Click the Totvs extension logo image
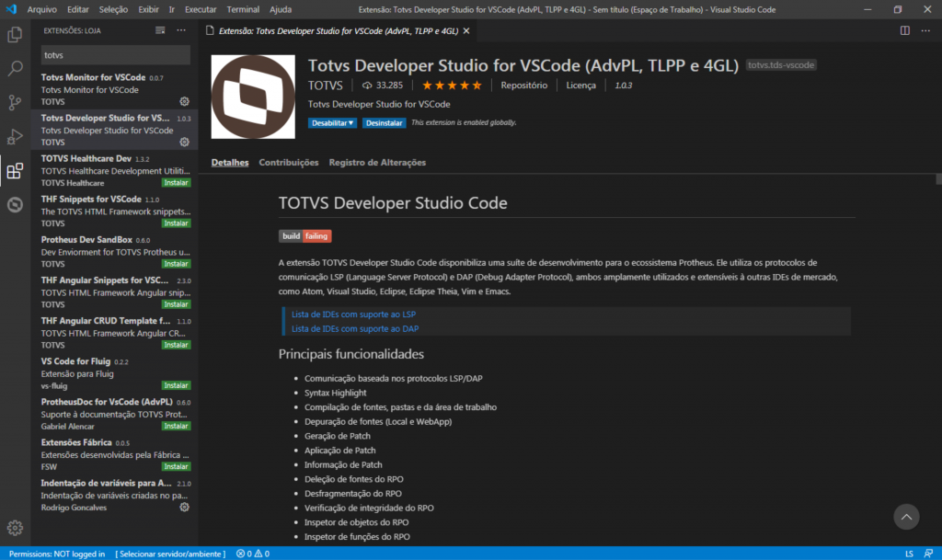The height and width of the screenshot is (560, 942). 253,97
